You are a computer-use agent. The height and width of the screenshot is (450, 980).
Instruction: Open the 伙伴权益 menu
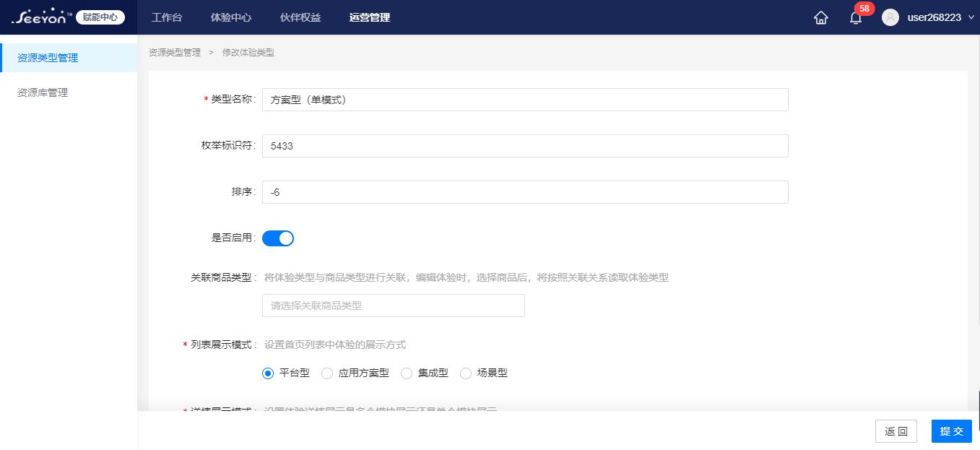pyautogui.click(x=300, y=17)
